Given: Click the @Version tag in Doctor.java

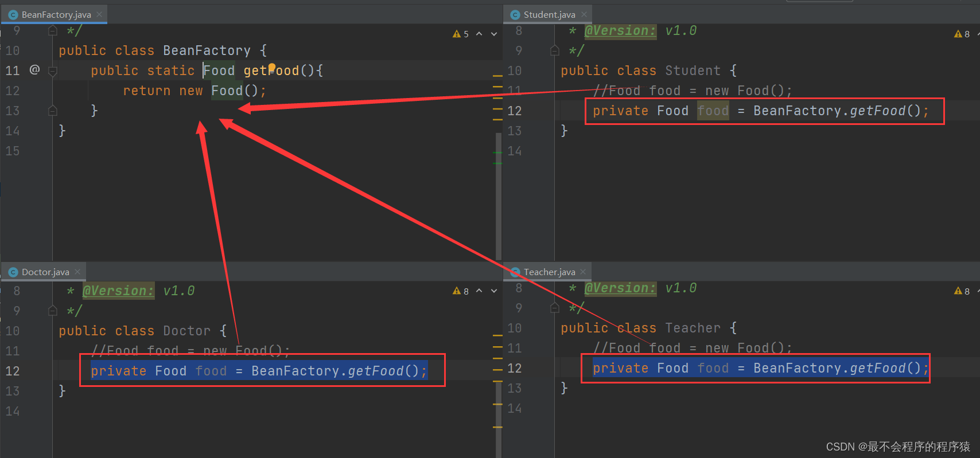Looking at the screenshot, I should (x=118, y=291).
